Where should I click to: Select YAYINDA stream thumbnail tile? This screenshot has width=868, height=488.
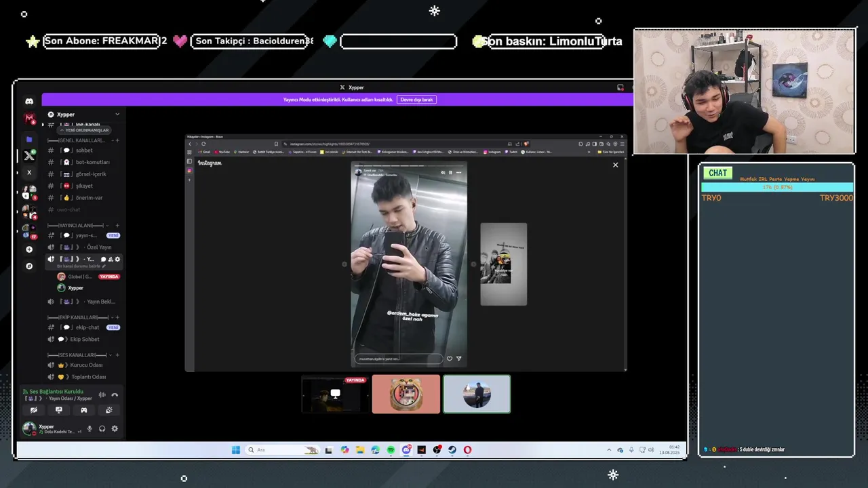pos(335,394)
